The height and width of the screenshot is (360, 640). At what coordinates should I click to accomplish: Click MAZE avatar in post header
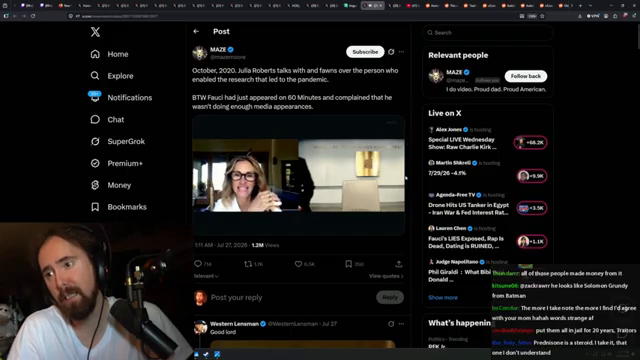200,53
